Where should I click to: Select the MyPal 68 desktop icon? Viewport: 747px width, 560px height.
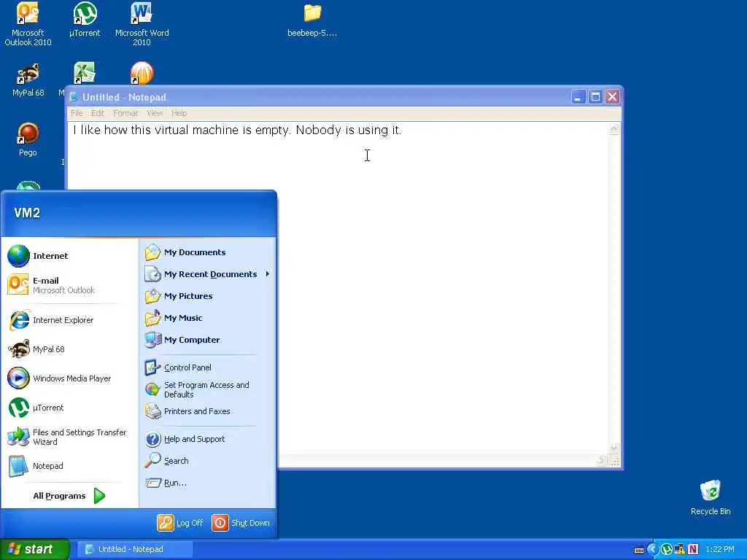tap(28, 80)
